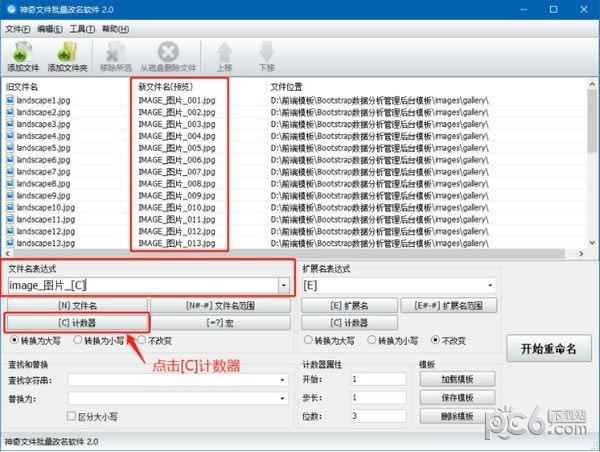Image resolution: width=600 pixels, height=452 pixels.
Task: Click the 从磁盘删除文件 toolbar icon
Action: coord(168,52)
